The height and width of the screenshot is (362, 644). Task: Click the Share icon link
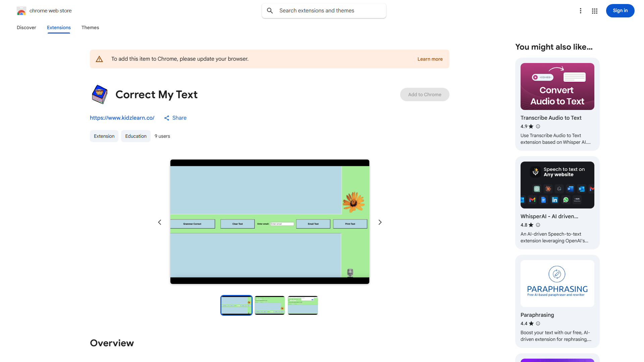167,118
